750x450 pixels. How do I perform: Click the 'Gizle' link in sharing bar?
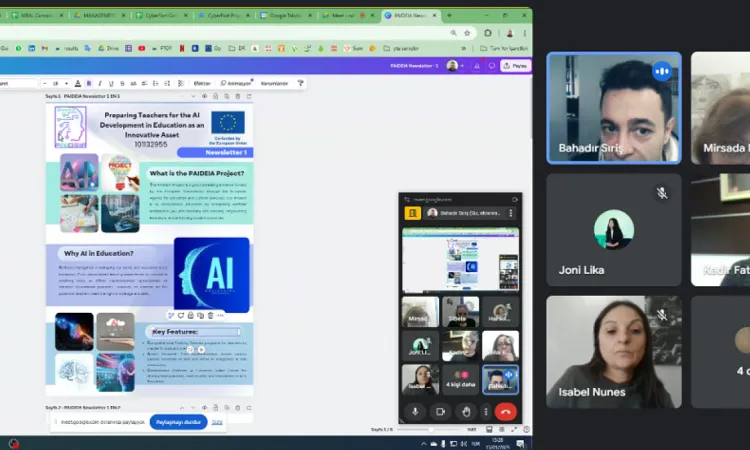tap(217, 422)
